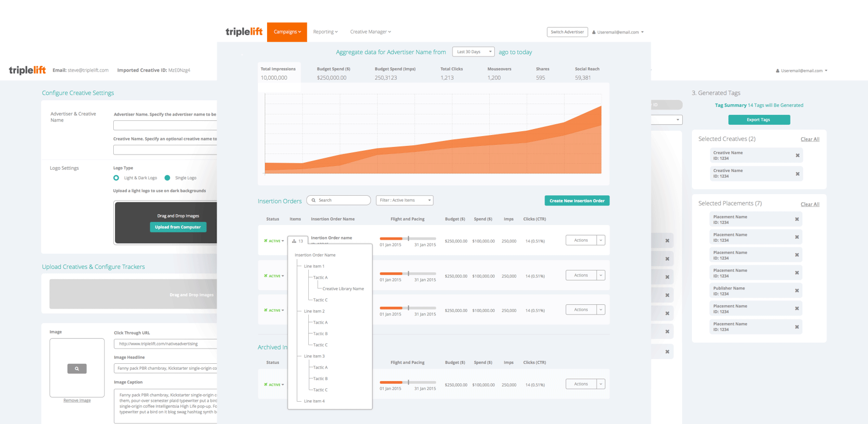Click Clear All for Selected Placements
The width and height of the screenshot is (868, 424).
click(810, 204)
